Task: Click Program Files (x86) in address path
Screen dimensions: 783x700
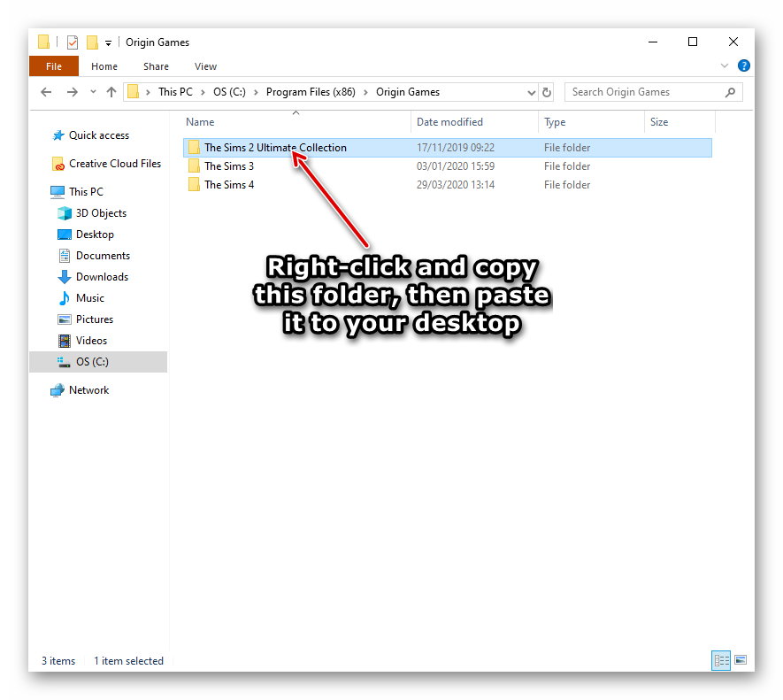Action: click(x=311, y=92)
